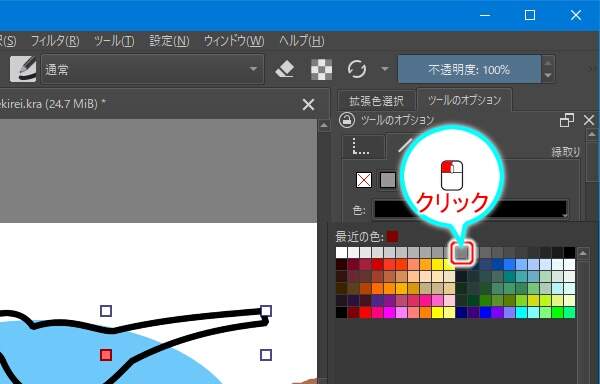
Task: Open the 通常 blending mode dropdown
Action: pos(152,69)
